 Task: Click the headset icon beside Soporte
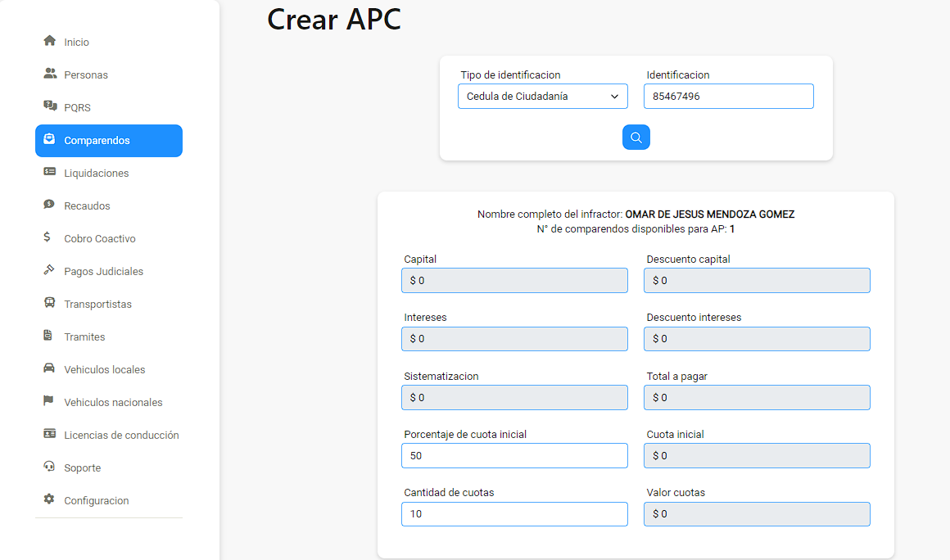pos(49,466)
